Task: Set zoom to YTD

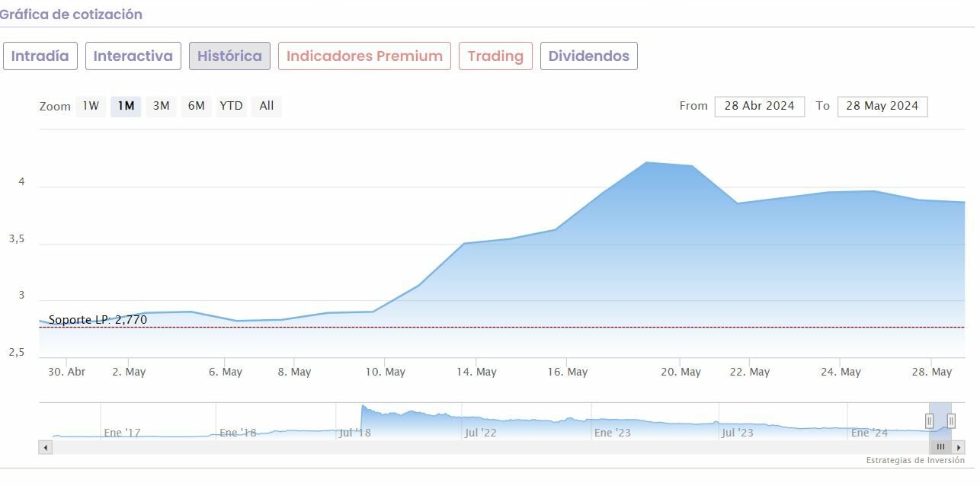Action: 231,106
